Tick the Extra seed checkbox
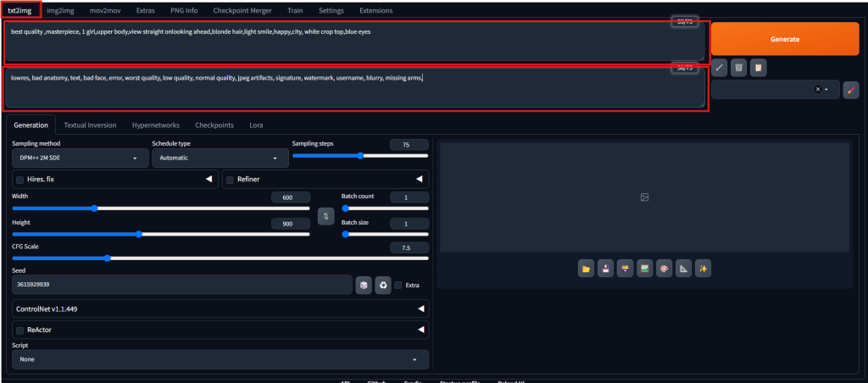The height and width of the screenshot is (383, 868). tap(398, 285)
